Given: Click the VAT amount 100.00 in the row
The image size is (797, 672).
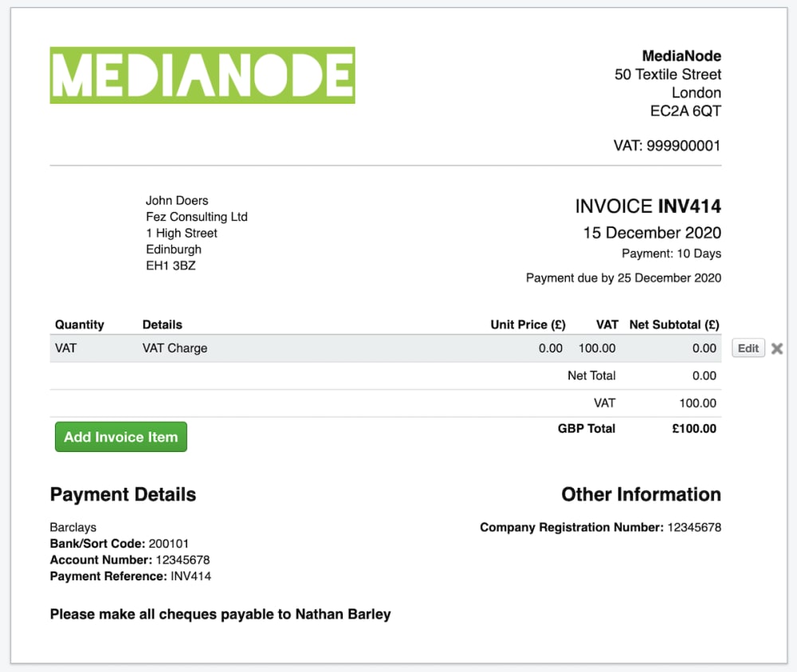Looking at the screenshot, I should 596,348.
